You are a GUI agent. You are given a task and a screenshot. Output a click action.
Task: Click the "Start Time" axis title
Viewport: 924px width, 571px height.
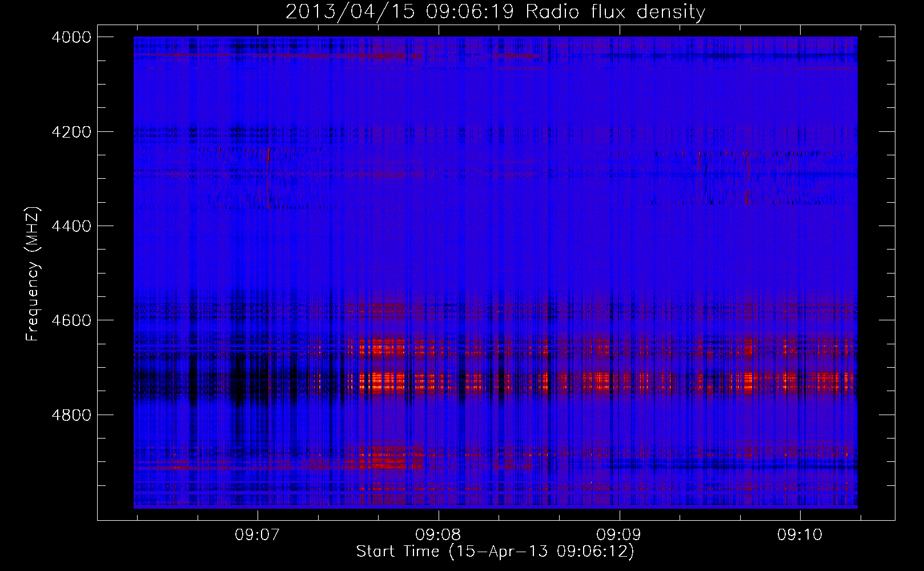pos(398,552)
